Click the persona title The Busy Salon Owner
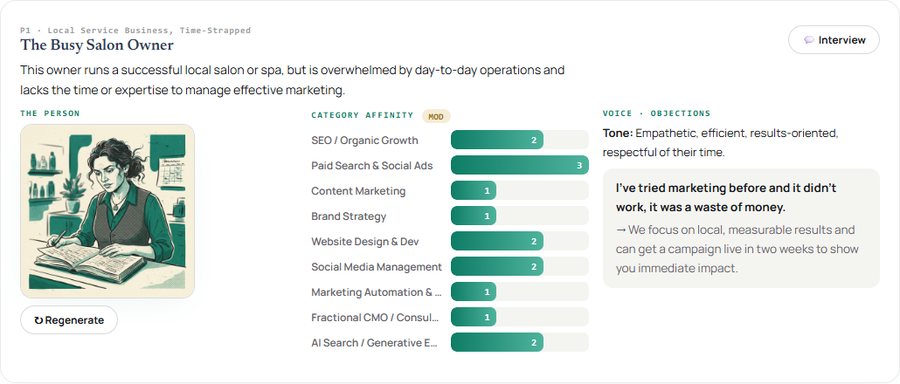 [96, 45]
